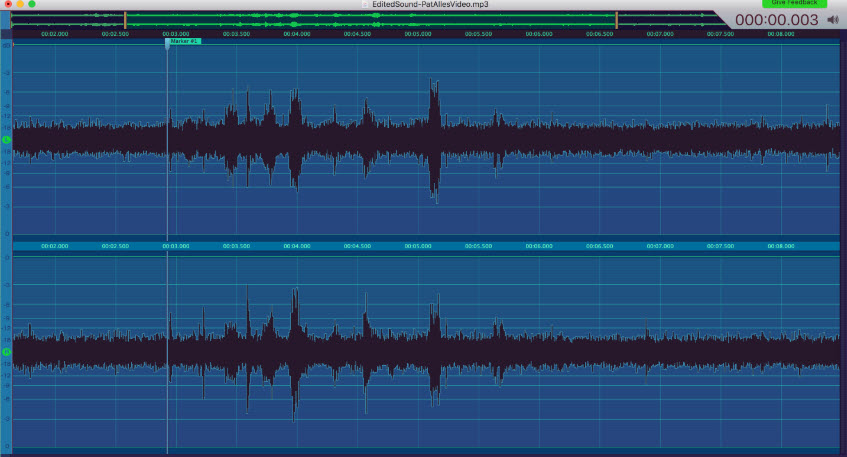The image size is (847, 457).
Task: Click the Give Feedback button
Action: [x=794, y=3]
